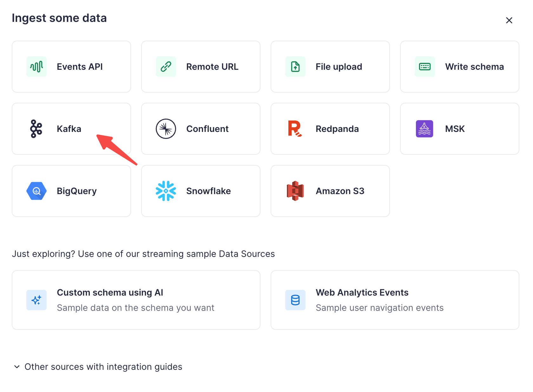Click the Amazon S3 logo icon
The width and height of the screenshot is (533, 392).
[295, 191]
